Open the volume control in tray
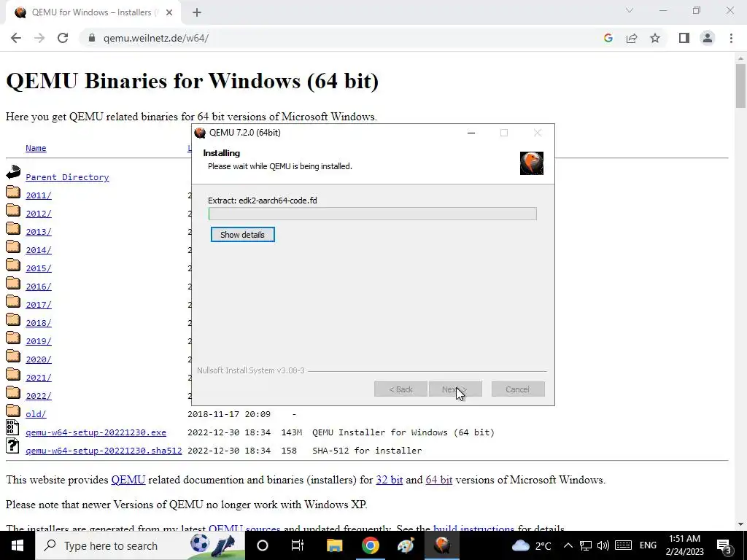Viewport: 747px width, 560px height. [x=603, y=545]
